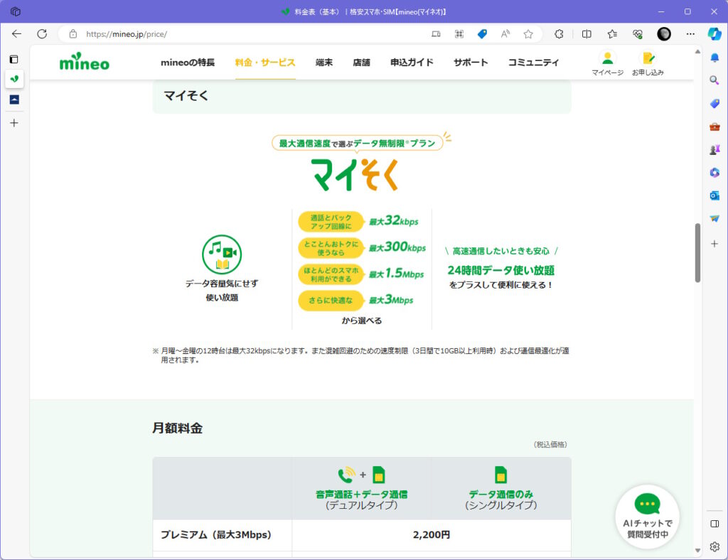The height and width of the screenshot is (560, 728).
Task: Go to マイページ
Action: 607,63
